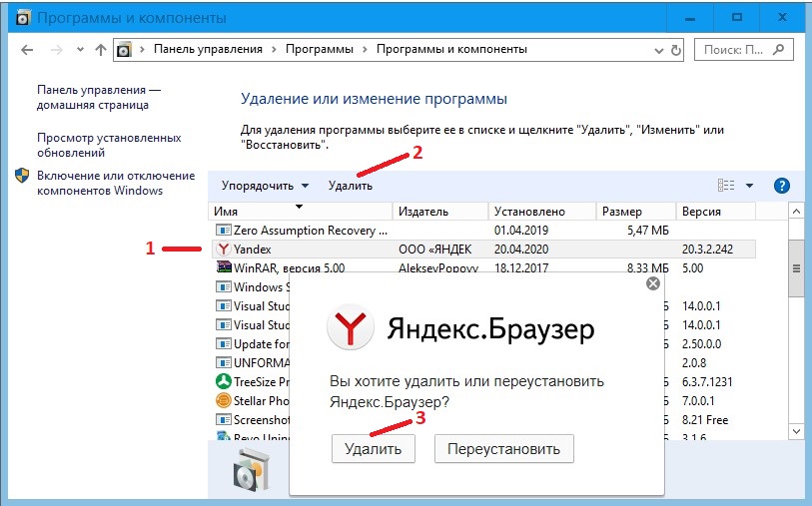The height and width of the screenshot is (506, 812).
Task: Sort the list by the Издатель column
Action: click(423, 212)
